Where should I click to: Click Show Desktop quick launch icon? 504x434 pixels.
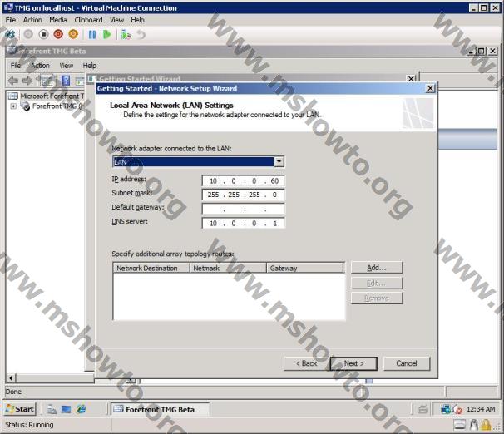[67, 409]
